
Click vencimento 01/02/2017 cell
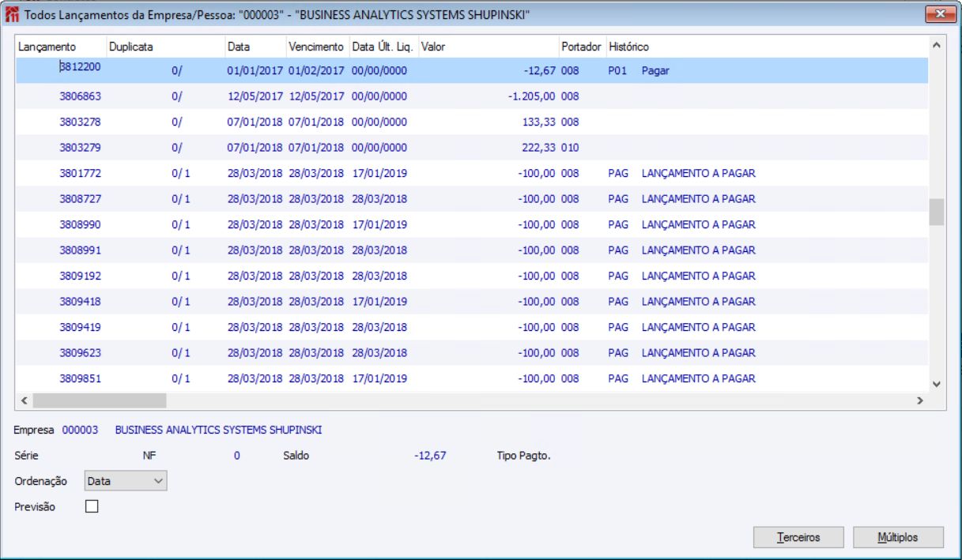coord(316,70)
